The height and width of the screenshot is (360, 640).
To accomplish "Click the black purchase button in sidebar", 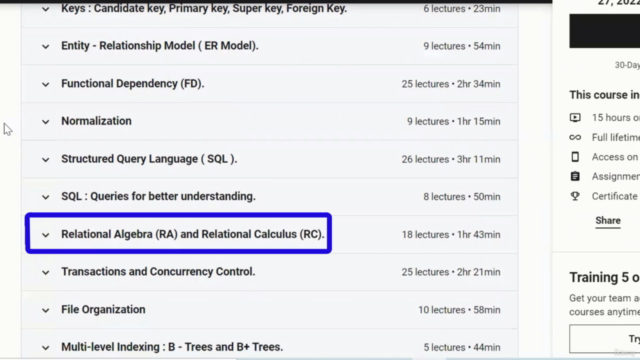I will click(x=604, y=31).
